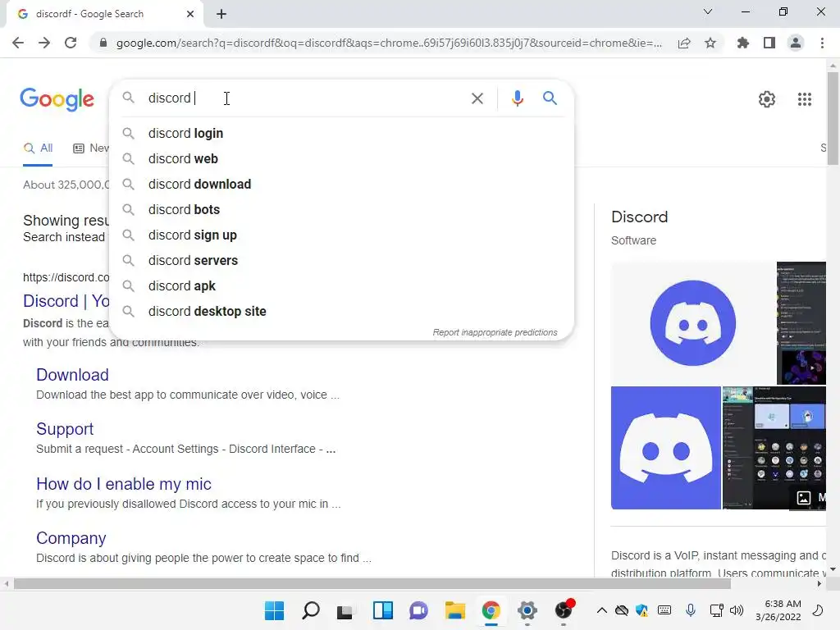Screen dimensions: 840x630
Task: Open Chrome's three-dot menu
Action: tap(822, 43)
